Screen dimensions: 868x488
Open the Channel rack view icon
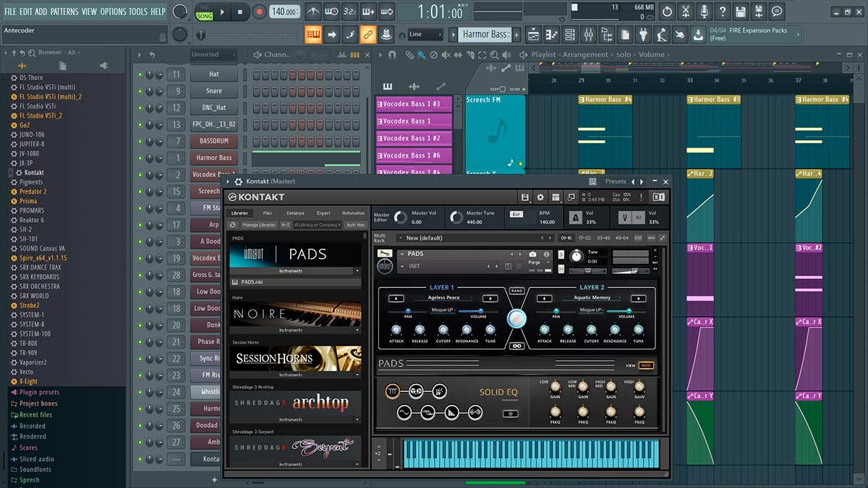(570, 35)
